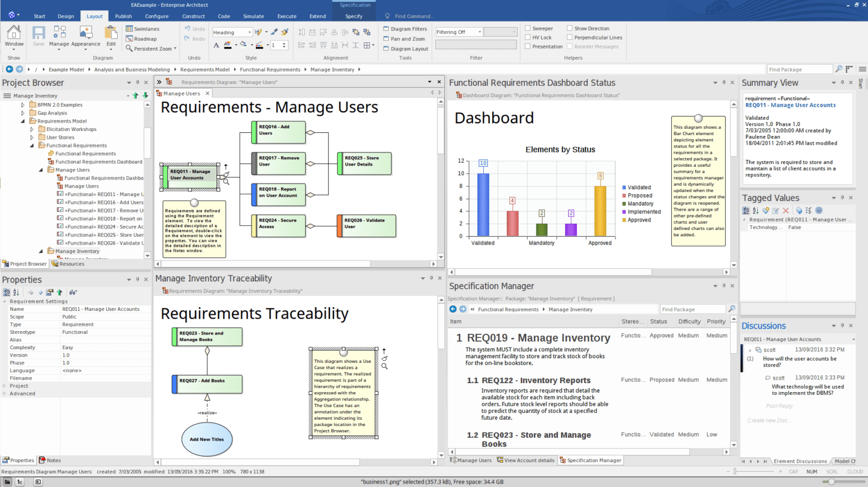Enable the Sweeper checkbox
The image size is (868, 487).
[528, 28]
